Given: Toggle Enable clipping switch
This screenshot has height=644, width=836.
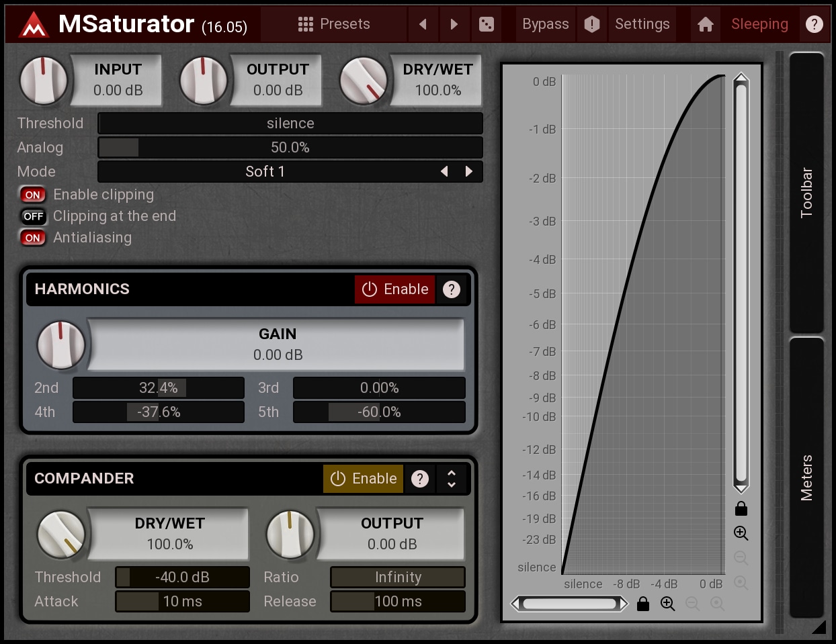Looking at the screenshot, I should click(33, 195).
